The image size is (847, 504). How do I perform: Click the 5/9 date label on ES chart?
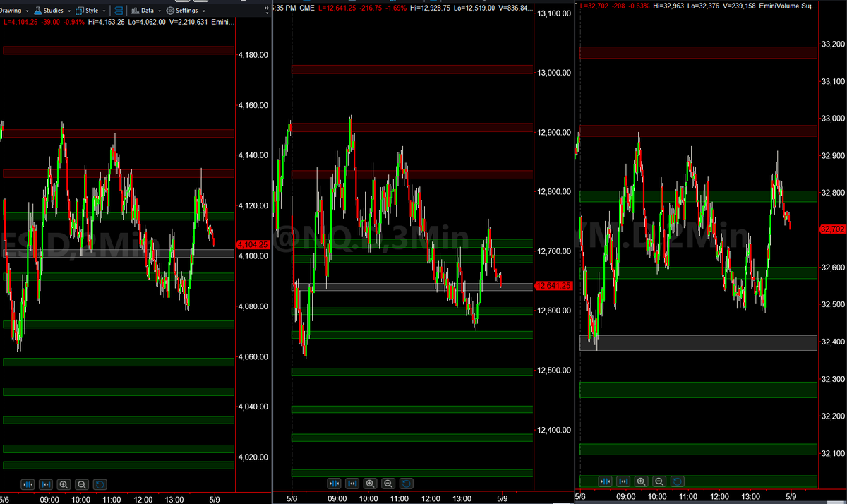[x=215, y=499]
